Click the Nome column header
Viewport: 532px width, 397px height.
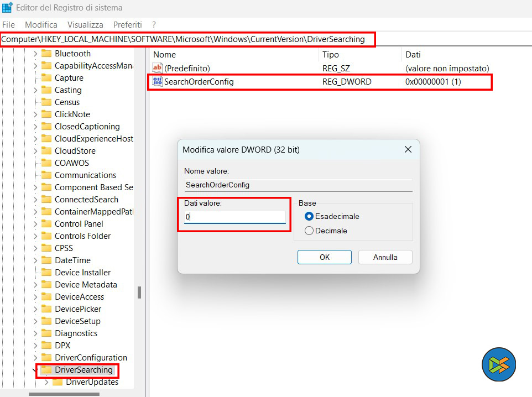233,55
